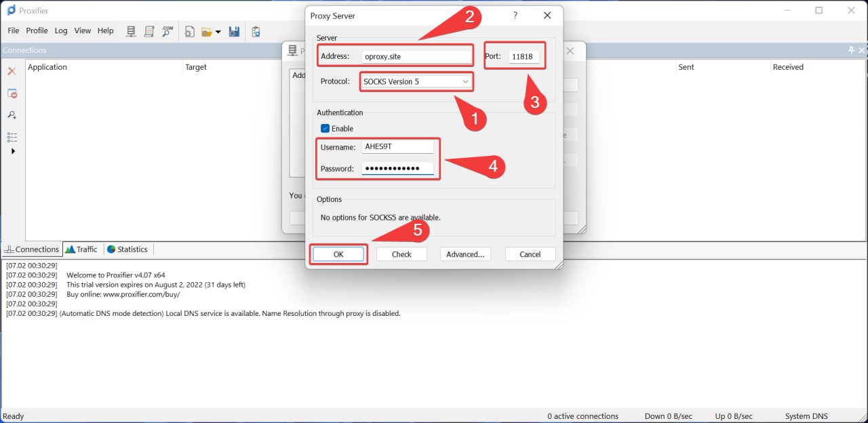Screen dimensions: 868x423
Task: Click the magnifier-plus sidebar icon
Action: 12,115
